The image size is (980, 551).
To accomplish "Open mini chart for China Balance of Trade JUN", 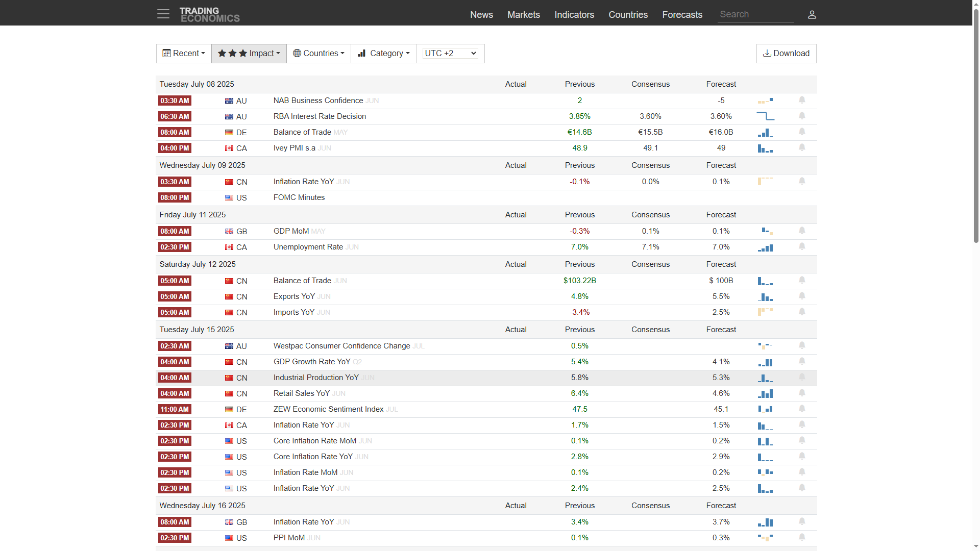I will point(765,281).
